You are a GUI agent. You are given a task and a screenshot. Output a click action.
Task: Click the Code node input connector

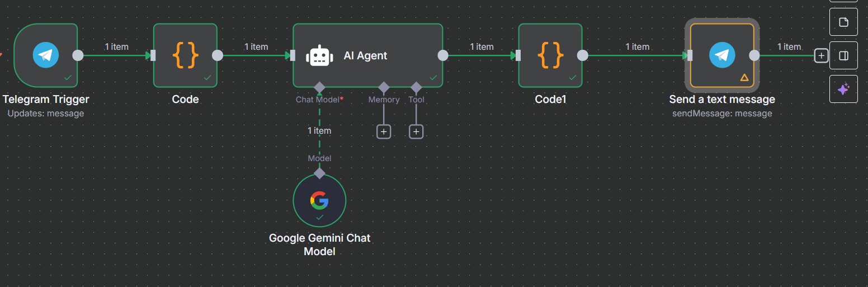pyautogui.click(x=153, y=55)
